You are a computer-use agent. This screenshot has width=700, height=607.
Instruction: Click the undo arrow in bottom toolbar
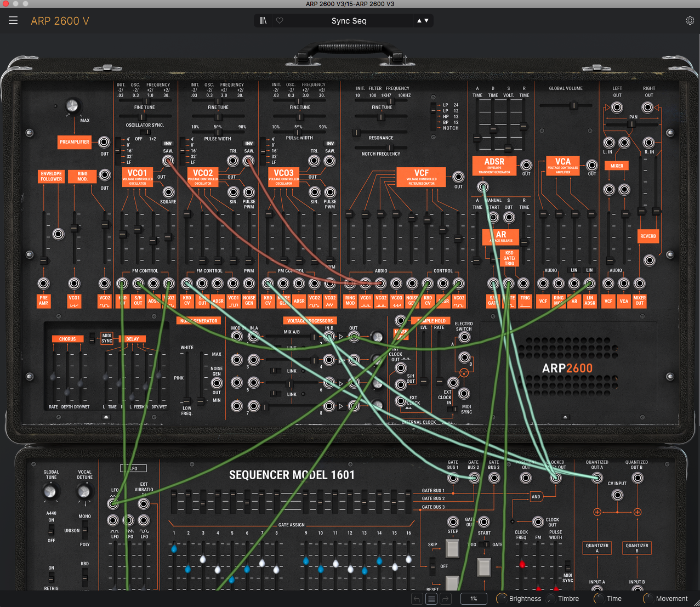coord(417,599)
